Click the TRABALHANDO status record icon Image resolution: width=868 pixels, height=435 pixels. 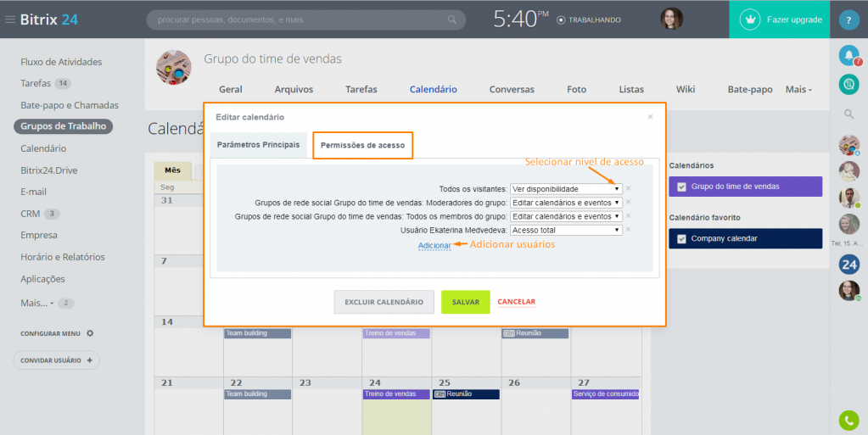click(x=561, y=20)
